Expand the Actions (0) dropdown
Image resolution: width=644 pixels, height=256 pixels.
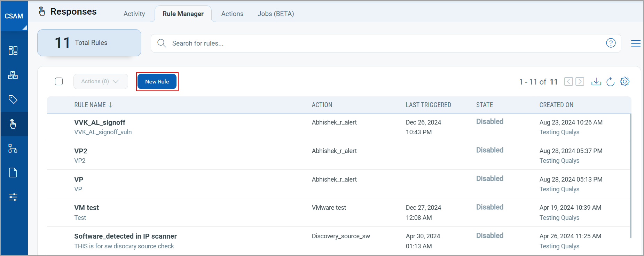[x=100, y=81]
